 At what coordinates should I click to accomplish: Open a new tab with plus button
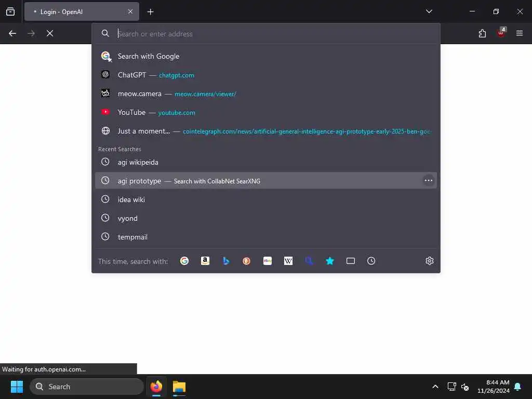(151, 12)
